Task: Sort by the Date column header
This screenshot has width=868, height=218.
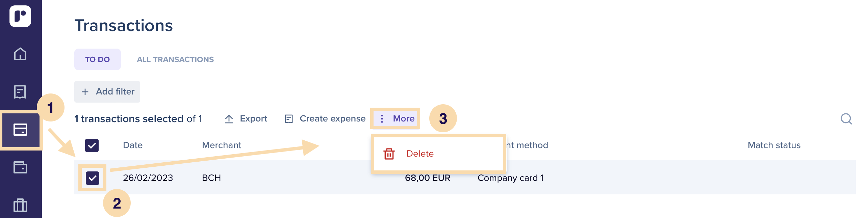Action: (x=133, y=145)
